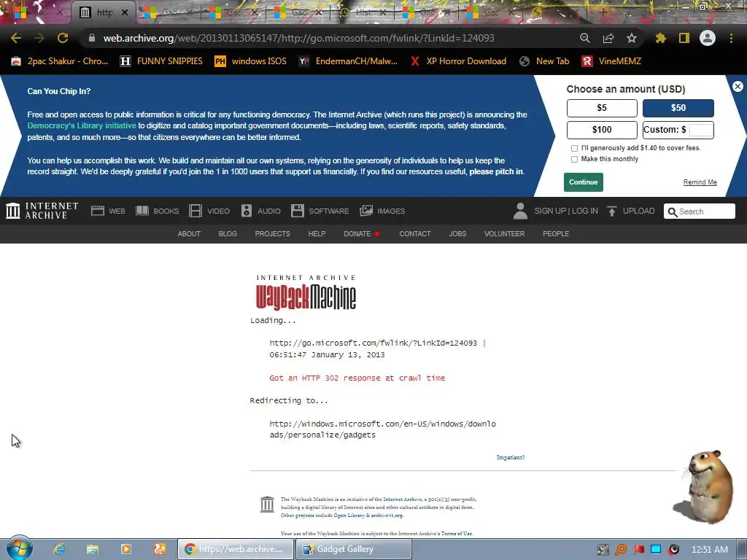Open the Democracy's Library initiative link
Screen dimensions: 747x560
[82, 125]
